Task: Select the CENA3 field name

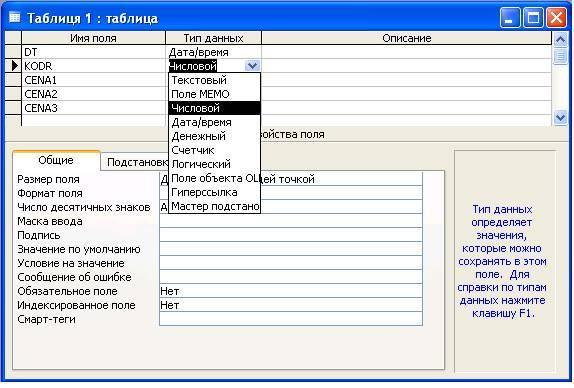Action: click(94, 108)
